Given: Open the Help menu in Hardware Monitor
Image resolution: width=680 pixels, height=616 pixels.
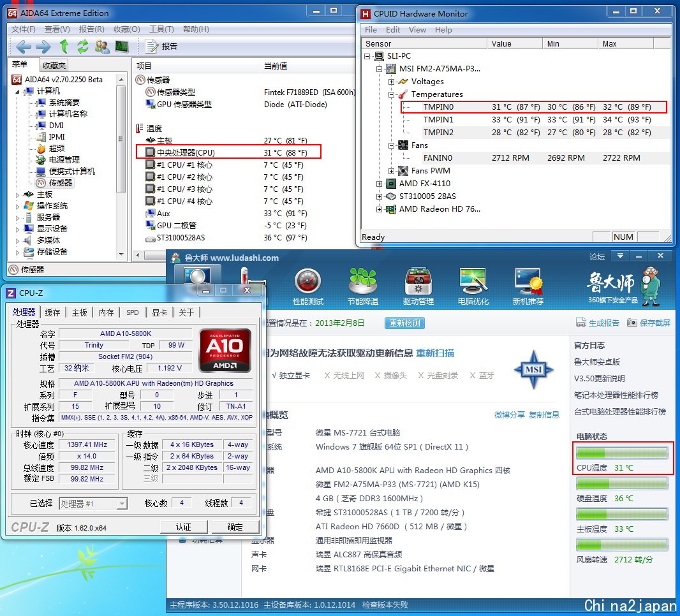Looking at the screenshot, I should pos(443,29).
